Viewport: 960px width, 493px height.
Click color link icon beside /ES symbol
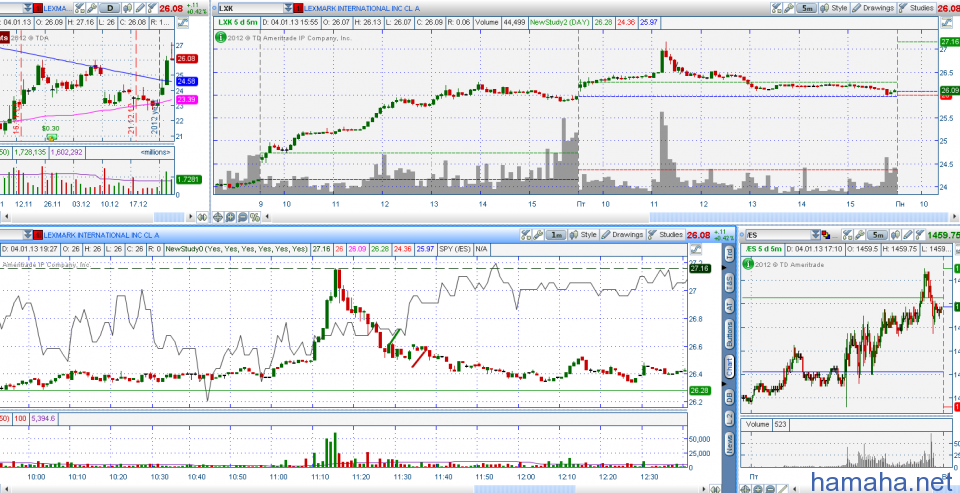826,235
